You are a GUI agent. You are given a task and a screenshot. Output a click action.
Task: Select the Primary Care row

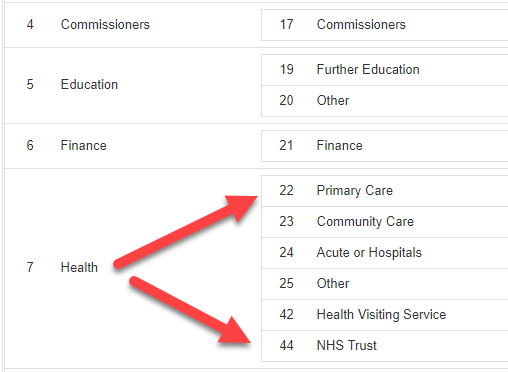click(x=385, y=191)
